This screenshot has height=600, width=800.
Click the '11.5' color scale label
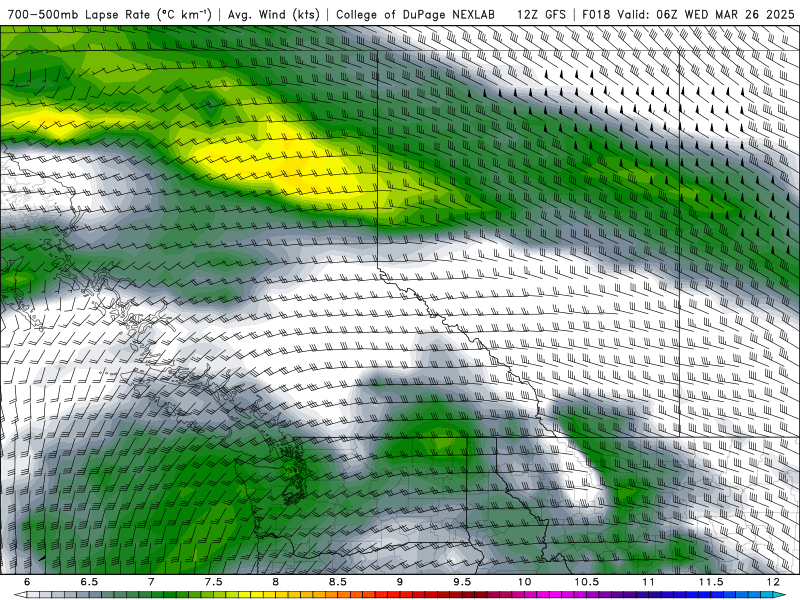pyautogui.click(x=711, y=582)
